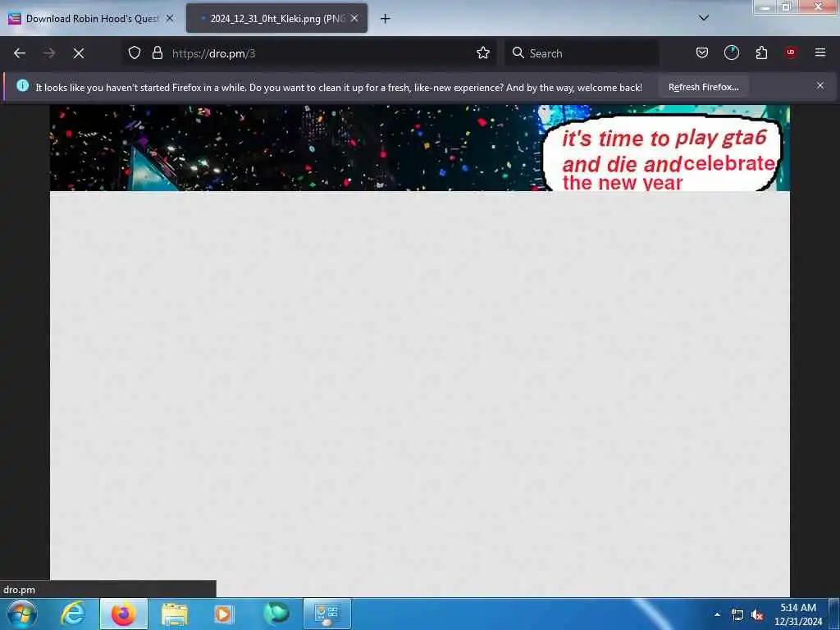840x630 pixels.
Task: Open the Firefox account circle icon
Action: (x=732, y=52)
